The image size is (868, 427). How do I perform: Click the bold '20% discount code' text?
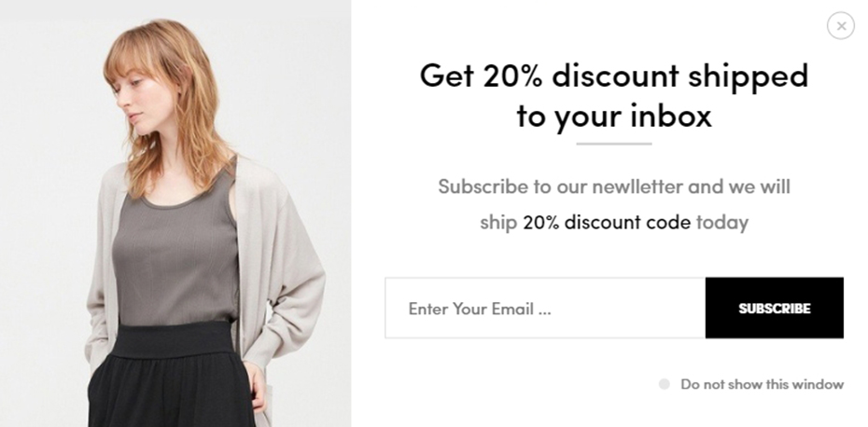607,222
